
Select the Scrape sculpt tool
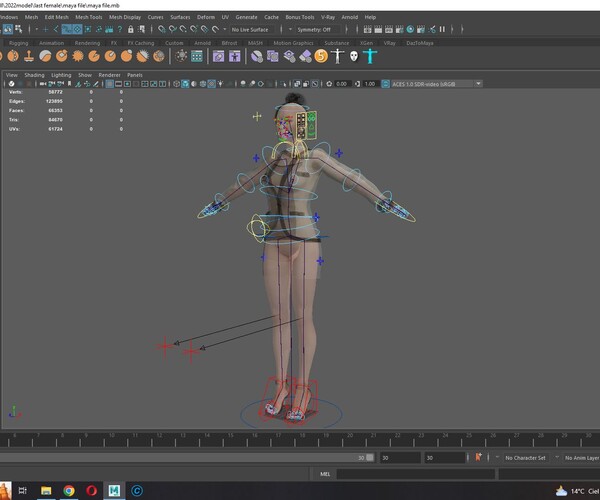62,56
